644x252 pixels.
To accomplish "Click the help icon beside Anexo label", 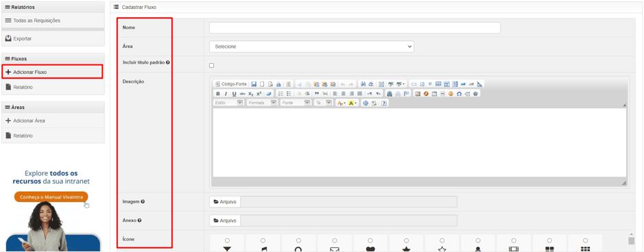I will (x=140, y=220).
